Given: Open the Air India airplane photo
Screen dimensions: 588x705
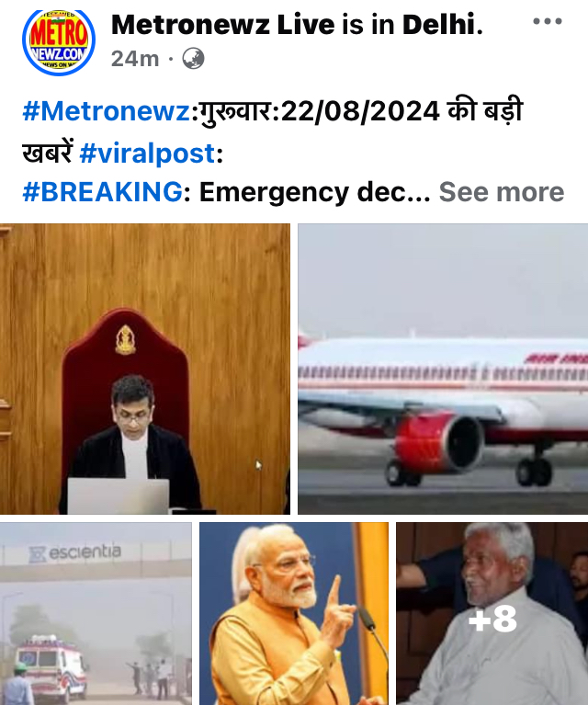Looking at the screenshot, I should 443,369.
